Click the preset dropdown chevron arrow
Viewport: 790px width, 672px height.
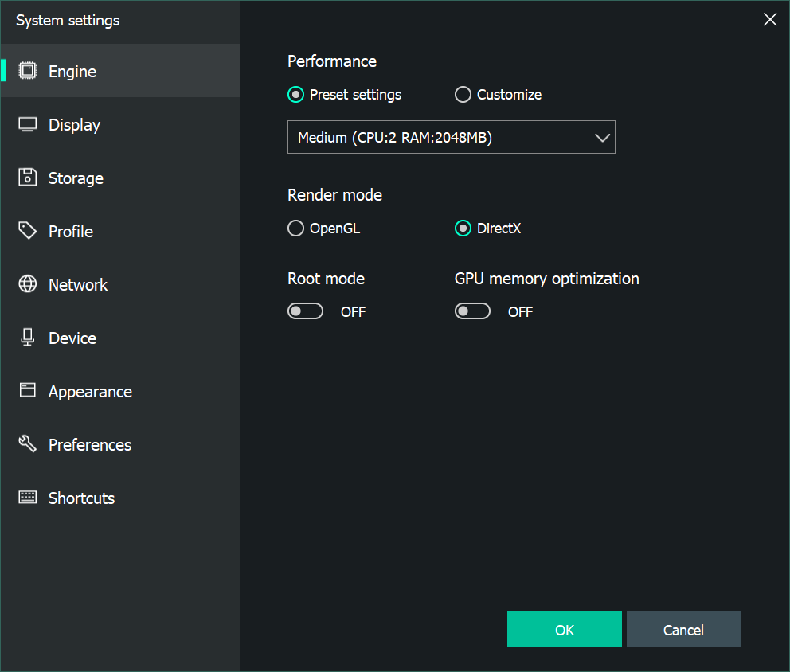coord(603,138)
